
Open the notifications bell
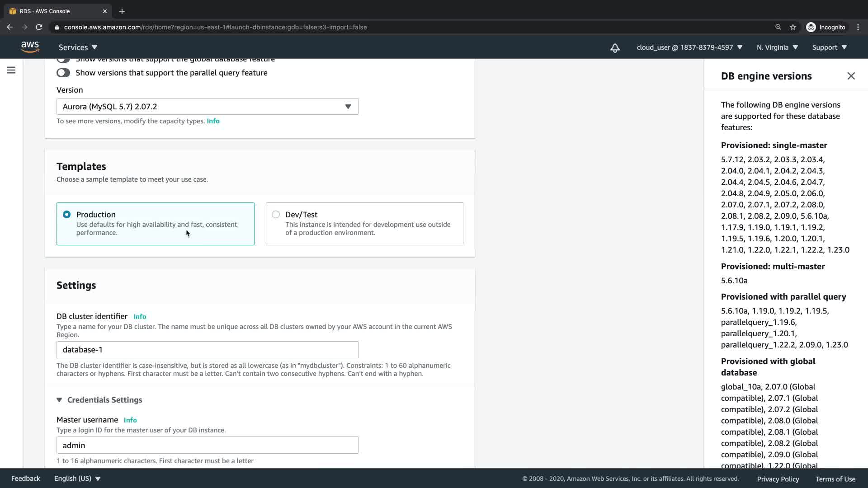tap(615, 47)
